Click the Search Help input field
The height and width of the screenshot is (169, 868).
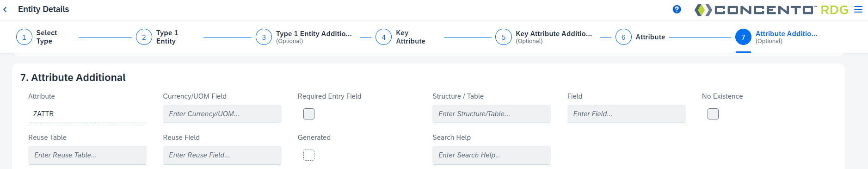point(492,155)
